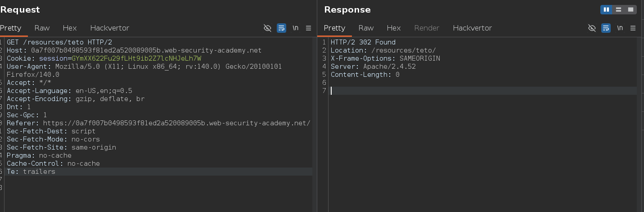Open the Response Pretty tab
Viewport: 644px width, 212px height.
[x=334, y=28]
